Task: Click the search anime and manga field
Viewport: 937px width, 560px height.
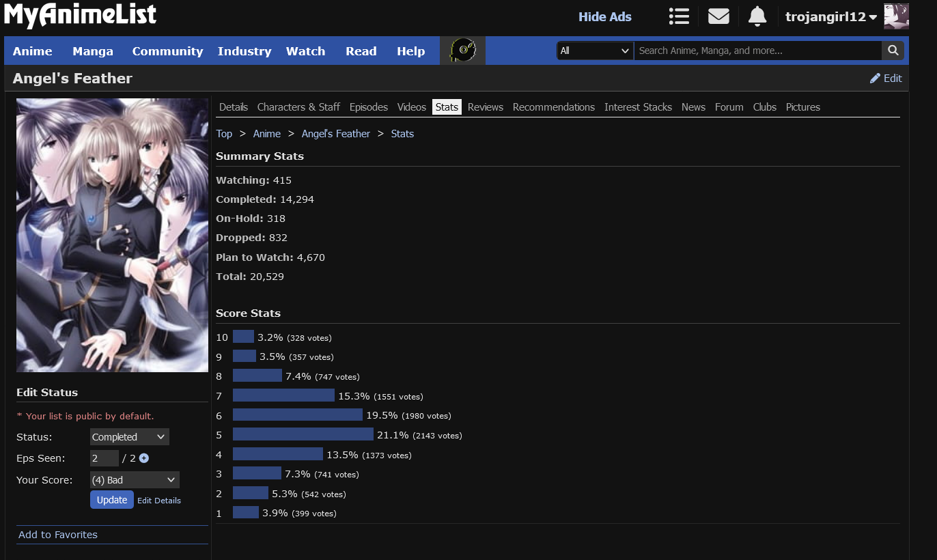Action: coord(758,51)
